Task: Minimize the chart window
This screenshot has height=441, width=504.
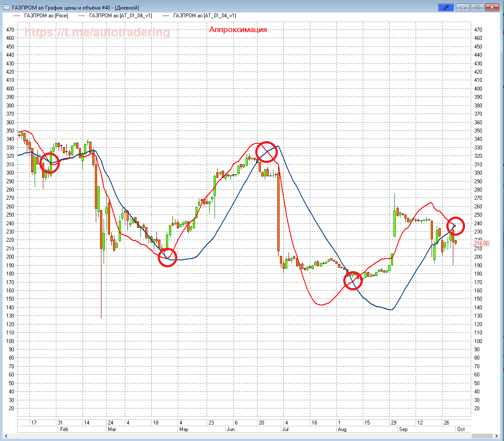Action: click(x=462, y=7)
